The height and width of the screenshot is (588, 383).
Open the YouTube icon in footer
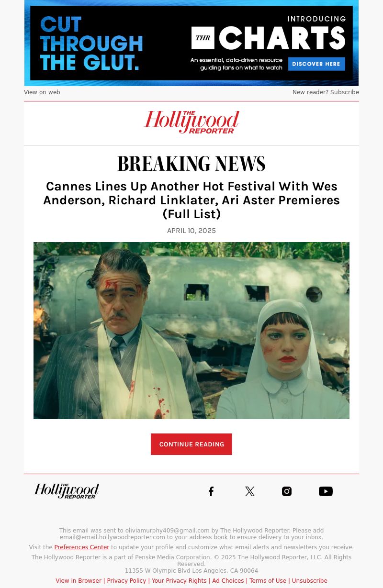click(x=326, y=491)
